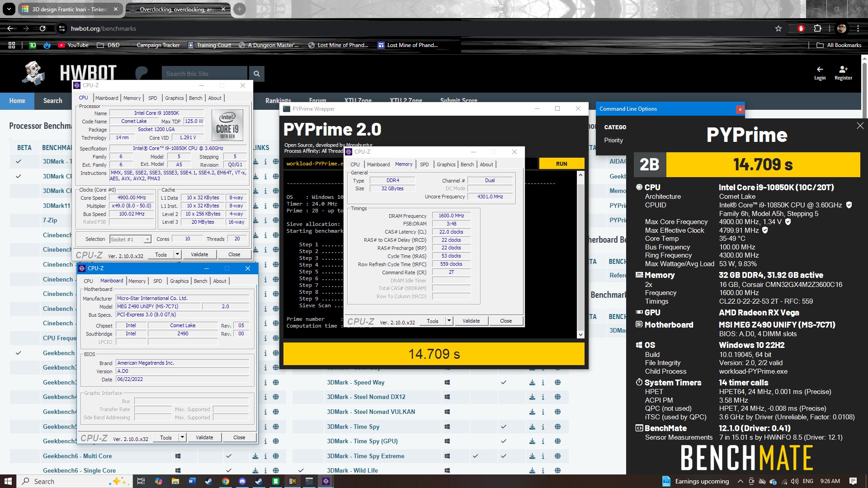Open SPD tab in CPU-Z Mainboard window
Screen dimensions: 868x488
click(x=157, y=281)
